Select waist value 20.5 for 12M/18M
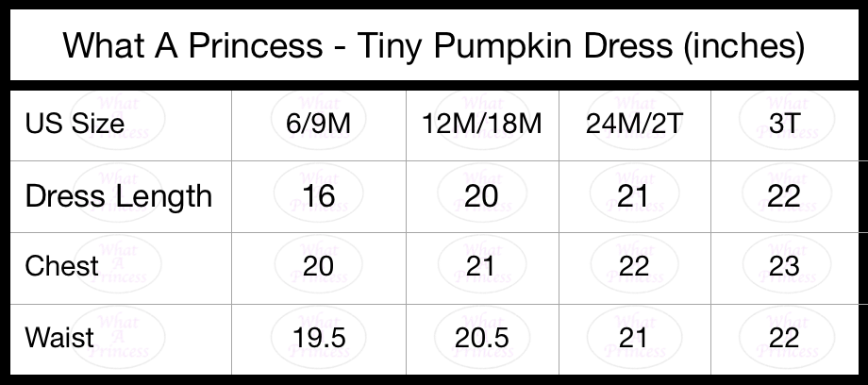This screenshot has height=385, width=868. (481, 338)
